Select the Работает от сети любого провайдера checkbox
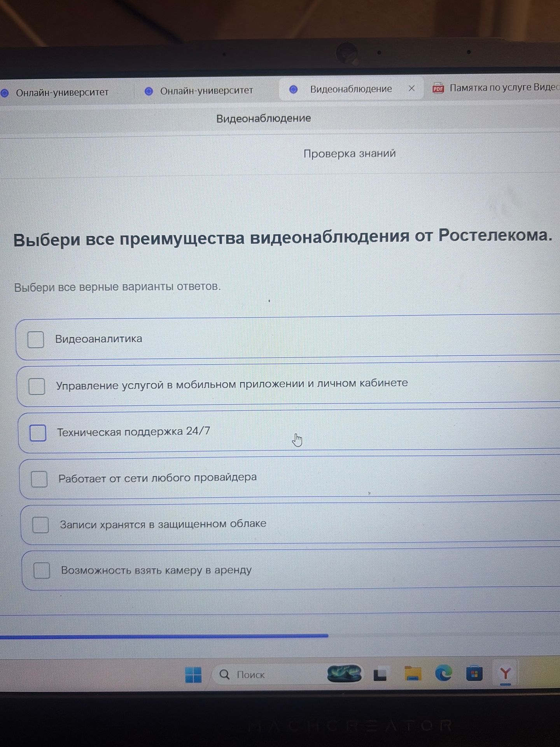Image resolution: width=560 pixels, height=747 pixels. click(39, 479)
